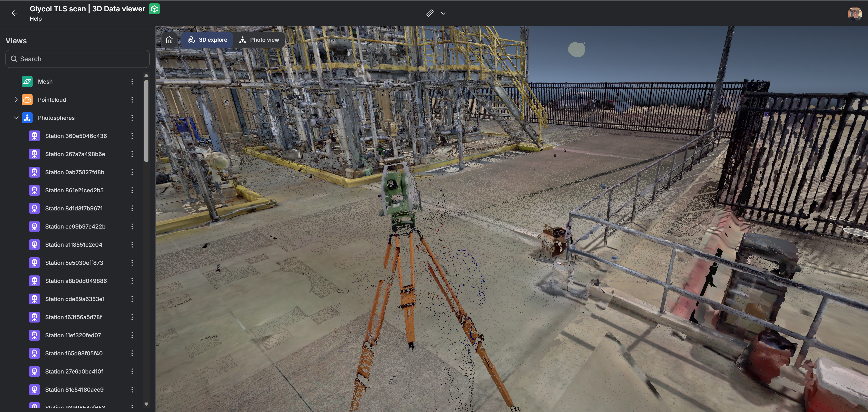Viewport: 868px width, 412px height.
Task: Collapse the Photospheres group
Action: [x=16, y=118]
